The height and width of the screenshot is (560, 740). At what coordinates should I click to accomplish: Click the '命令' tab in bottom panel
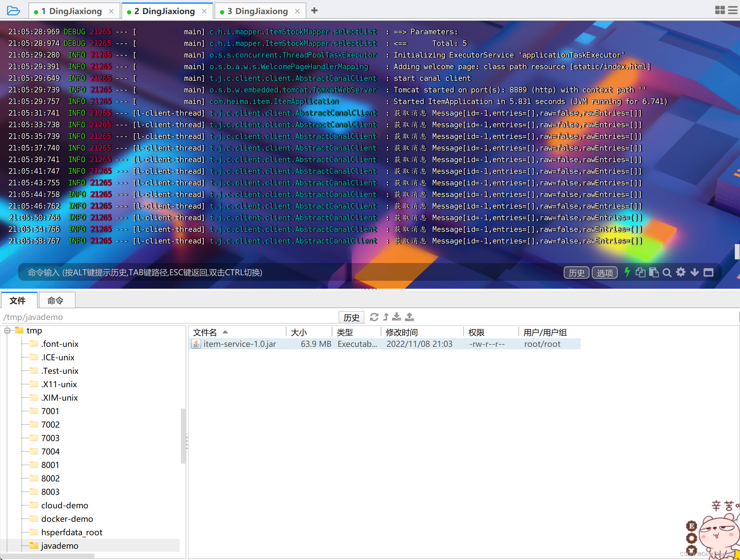click(x=57, y=301)
